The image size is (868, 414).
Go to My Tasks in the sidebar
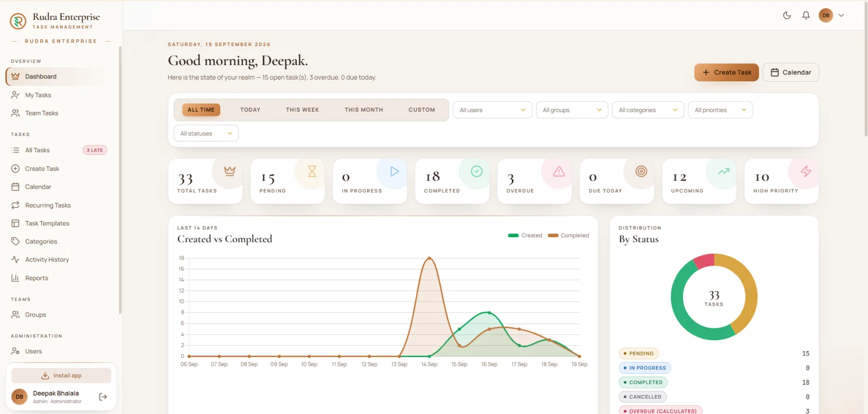point(61,95)
